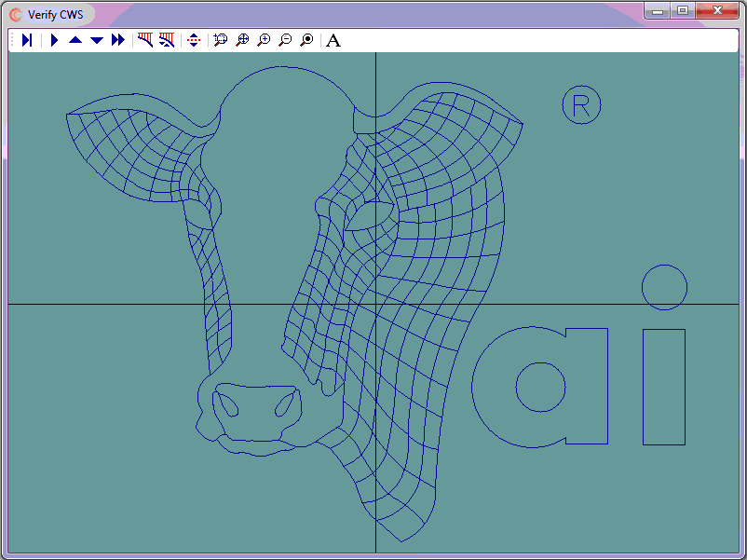Select the zoom window magnifier tool
This screenshot has width=747, height=560.
[x=221, y=40]
